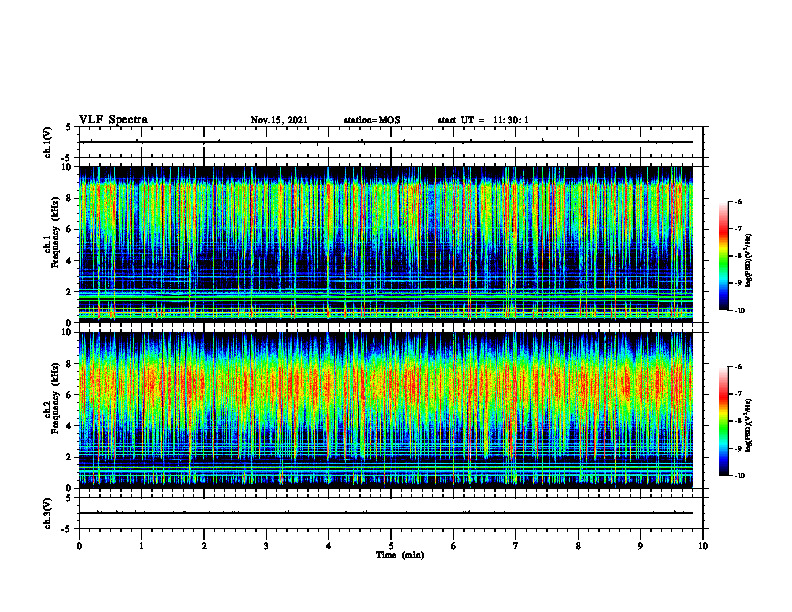
Task: Click the "-10" label on ch.1 color bar
Action: pyautogui.click(x=739, y=311)
